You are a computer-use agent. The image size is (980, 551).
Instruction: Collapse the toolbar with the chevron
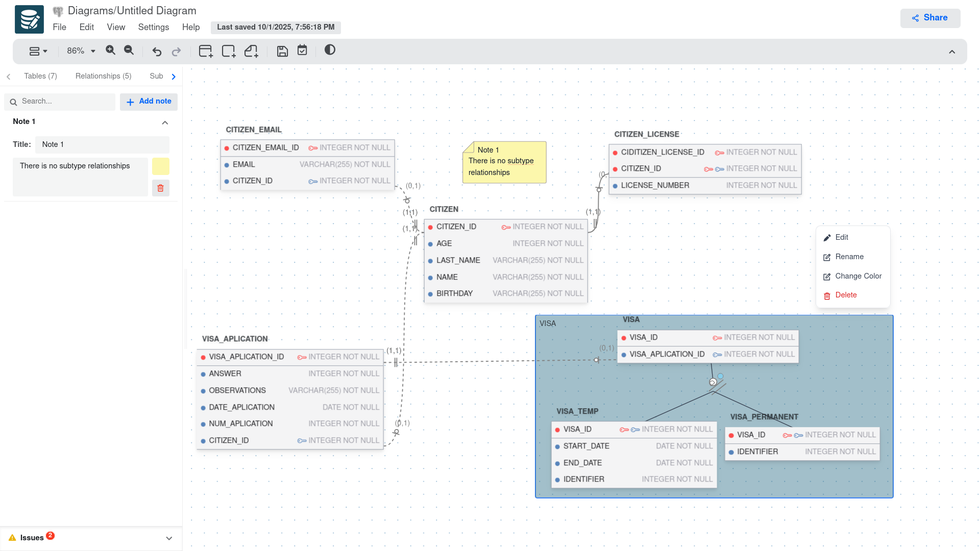pos(952,52)
